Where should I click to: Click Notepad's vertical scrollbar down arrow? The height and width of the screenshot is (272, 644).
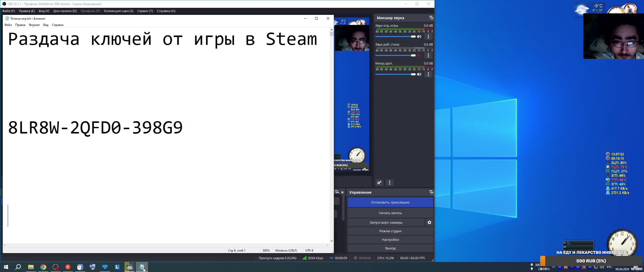tap(332, 241)
